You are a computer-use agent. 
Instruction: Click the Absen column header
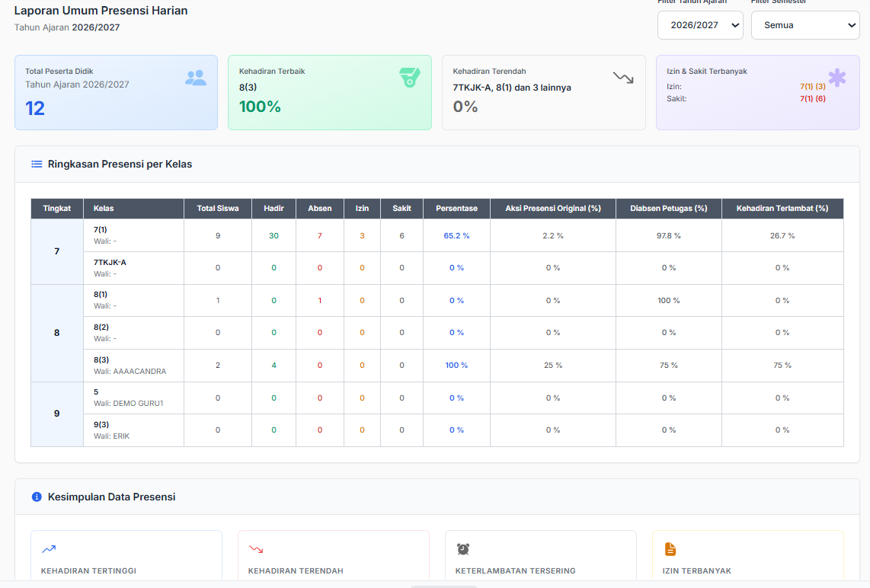pos(320,209)
